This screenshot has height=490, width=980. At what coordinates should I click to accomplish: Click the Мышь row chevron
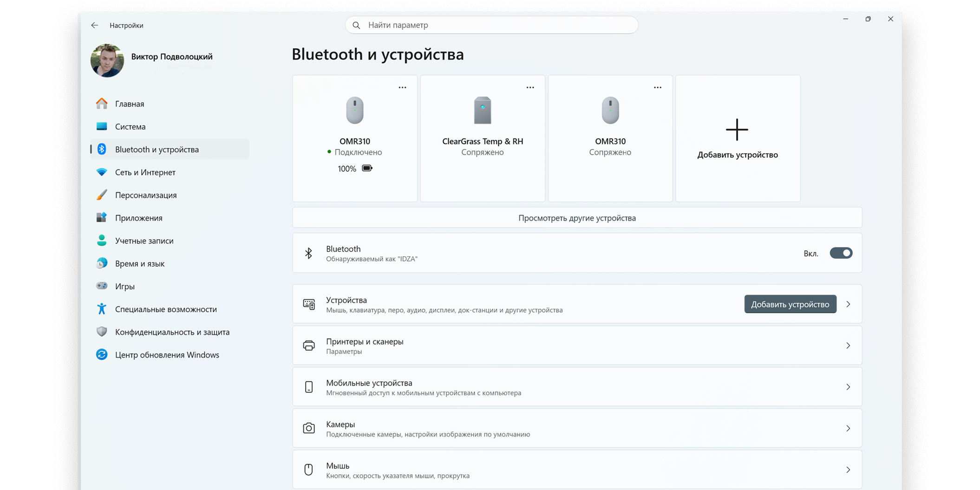tap(848, 470)
